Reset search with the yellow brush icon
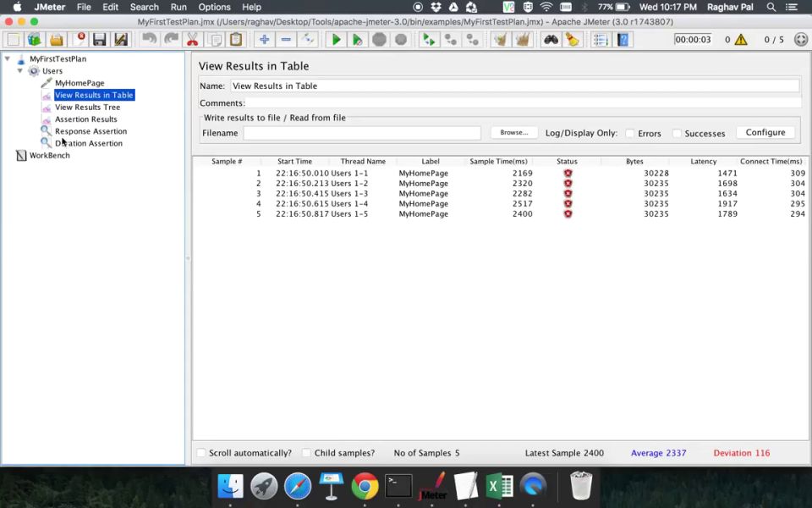Image resolution: width=812 pixels, height=508 pixels. point(573,40)
